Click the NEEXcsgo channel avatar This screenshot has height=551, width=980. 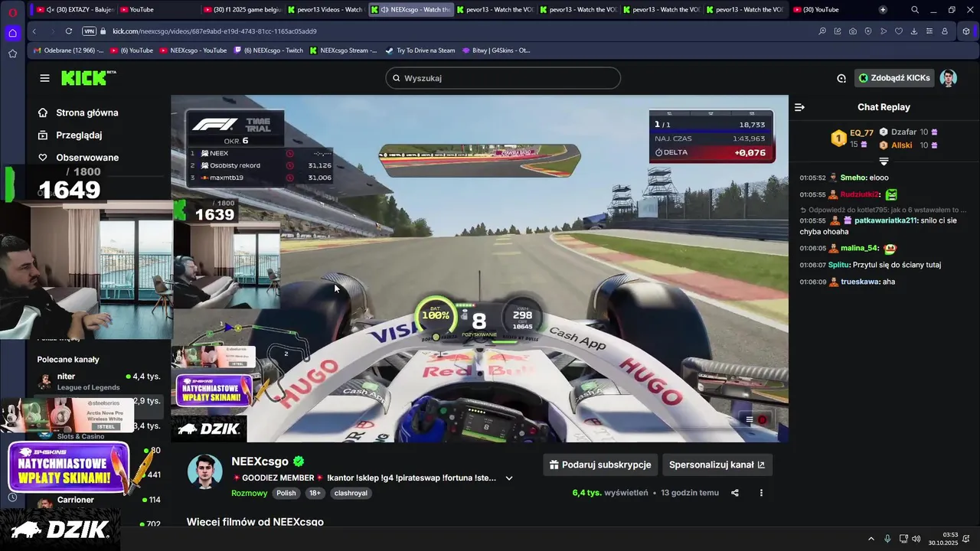click(x=204, y=471)
